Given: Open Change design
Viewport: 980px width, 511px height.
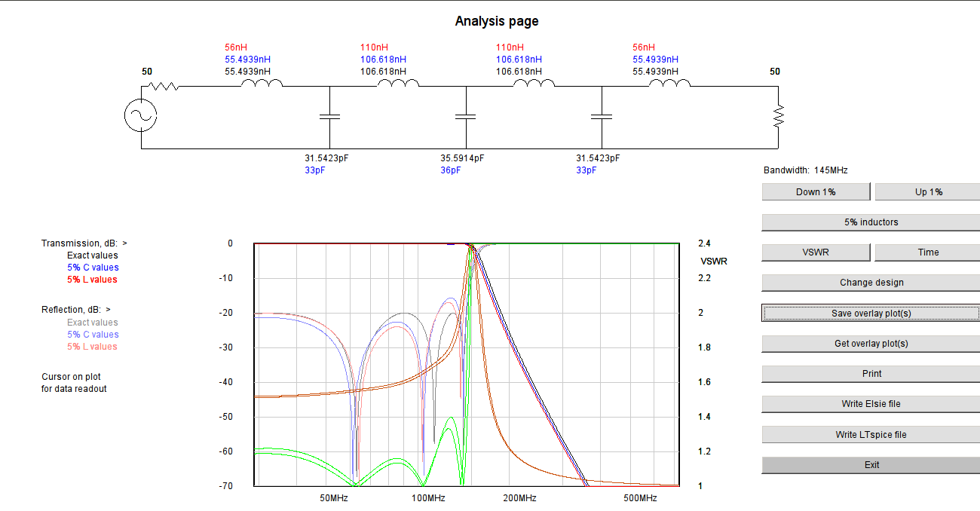Looking at the screenshot, I should pos(871,283).
